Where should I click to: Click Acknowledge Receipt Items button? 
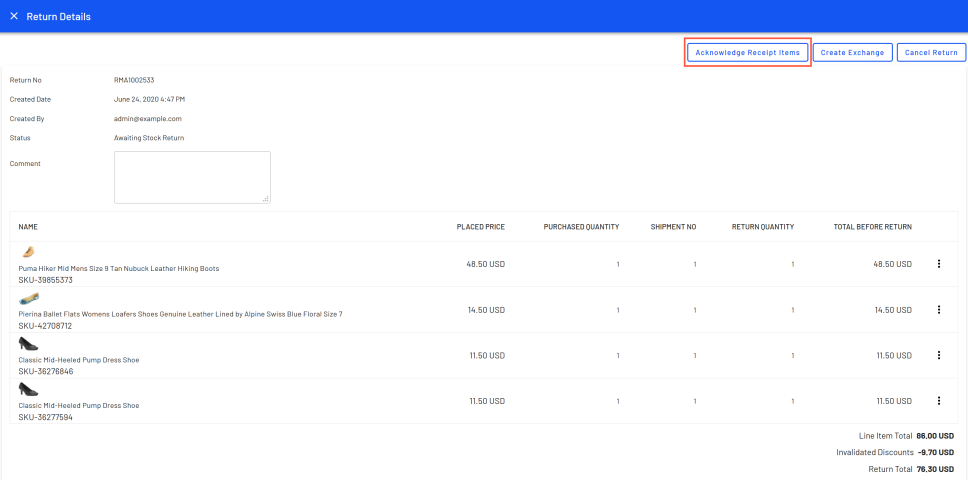point(747,53)
